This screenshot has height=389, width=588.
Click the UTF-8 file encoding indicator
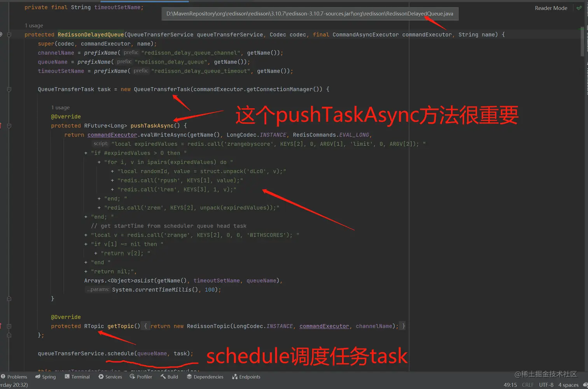click(x=546, y=385)
